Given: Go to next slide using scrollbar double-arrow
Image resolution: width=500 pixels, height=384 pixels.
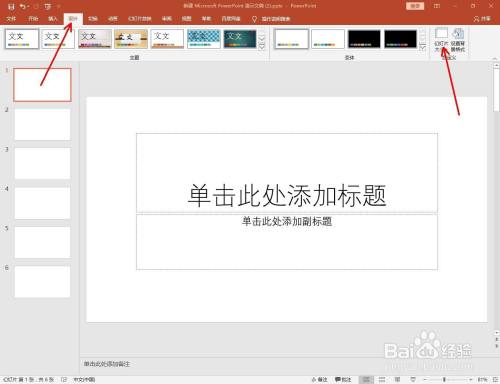Looking at the screenshot, I should [496, 346].
